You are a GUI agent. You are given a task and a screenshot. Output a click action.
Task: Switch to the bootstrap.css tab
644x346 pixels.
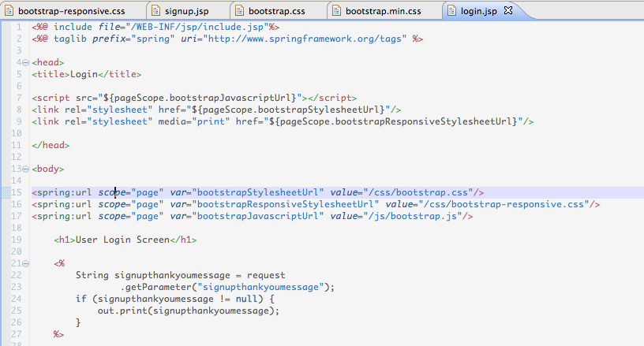[276, 11]
